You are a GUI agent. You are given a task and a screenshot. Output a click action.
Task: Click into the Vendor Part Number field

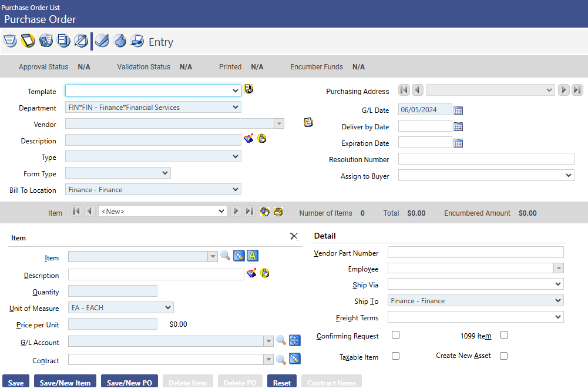[x=475, y=252]
